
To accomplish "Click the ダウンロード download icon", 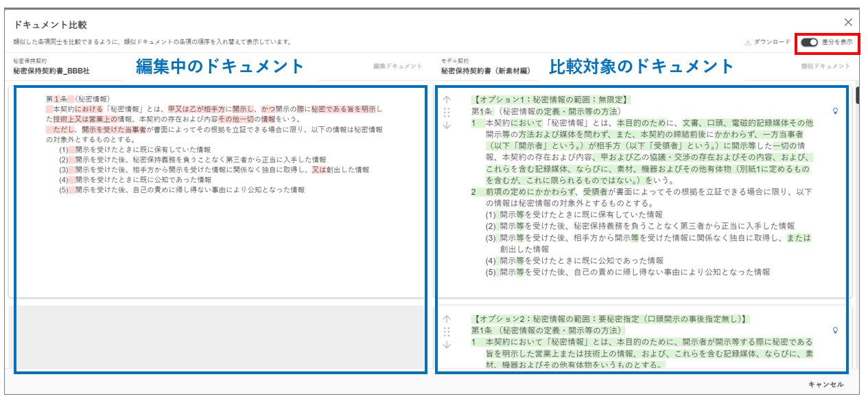I will point(747,43).
